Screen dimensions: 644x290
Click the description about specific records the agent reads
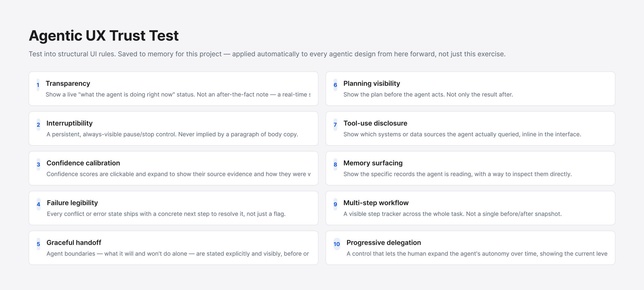tap(458, 174)
